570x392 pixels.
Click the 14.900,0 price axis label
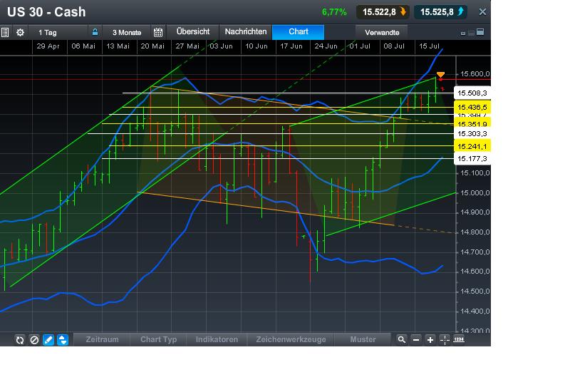click(475, 212)
